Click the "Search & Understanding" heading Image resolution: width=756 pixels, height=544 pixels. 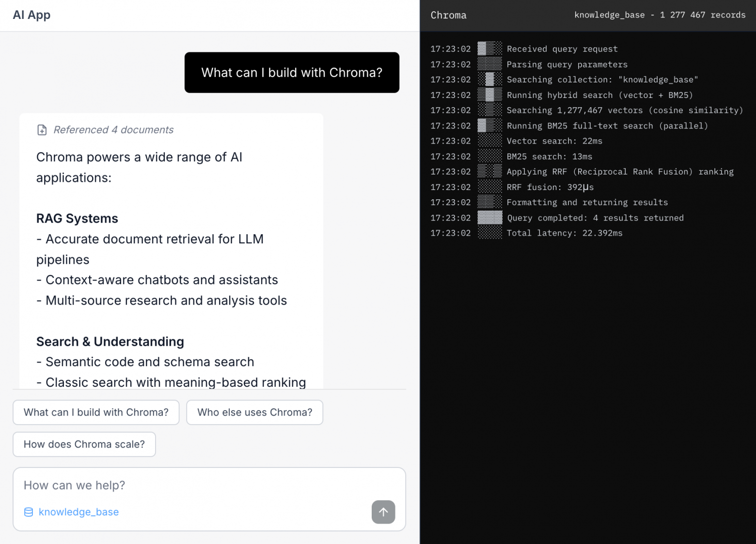[110, 342]
